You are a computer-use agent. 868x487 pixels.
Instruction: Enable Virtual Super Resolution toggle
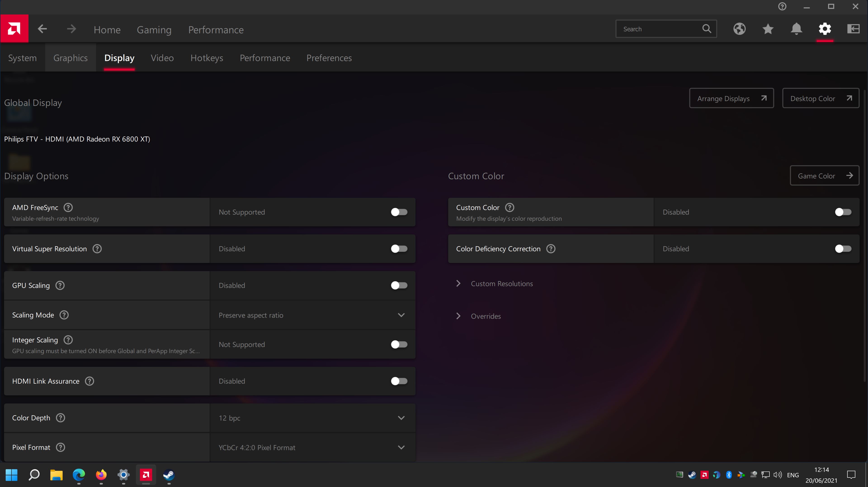pyautogui.click(x=399, y=249)
